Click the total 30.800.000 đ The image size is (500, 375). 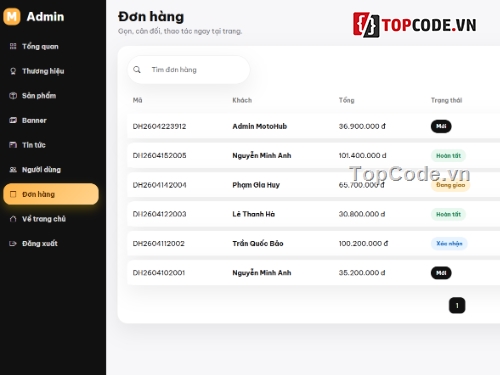click(x=362, y=214)
